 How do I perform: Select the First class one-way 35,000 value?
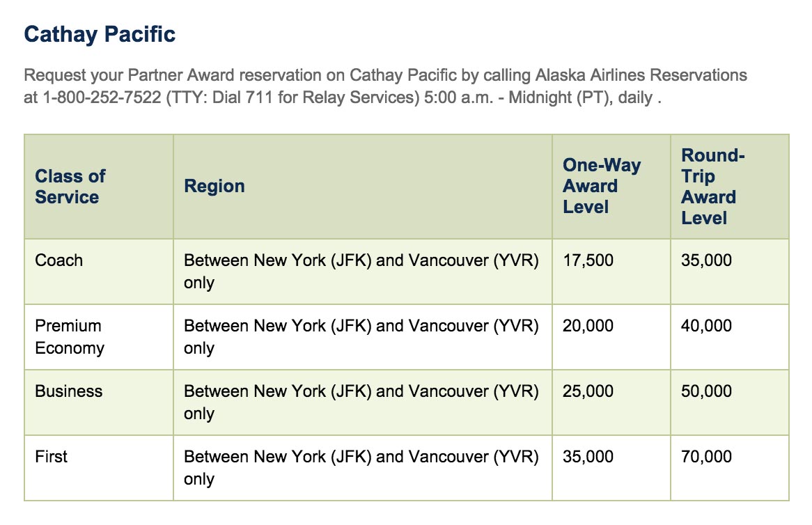(x=588, y=457)
